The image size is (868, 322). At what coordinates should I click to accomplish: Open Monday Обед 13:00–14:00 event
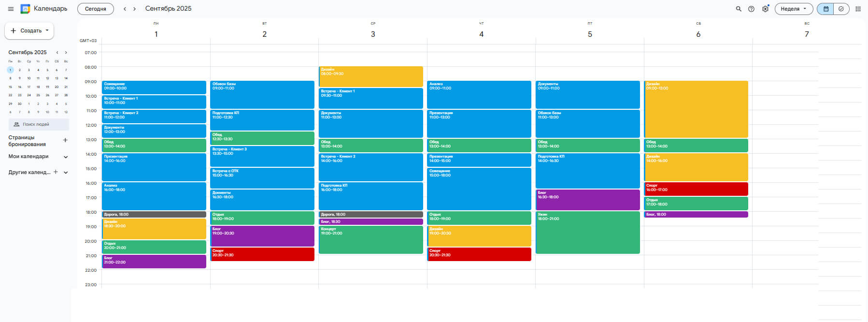coord(154,146)
